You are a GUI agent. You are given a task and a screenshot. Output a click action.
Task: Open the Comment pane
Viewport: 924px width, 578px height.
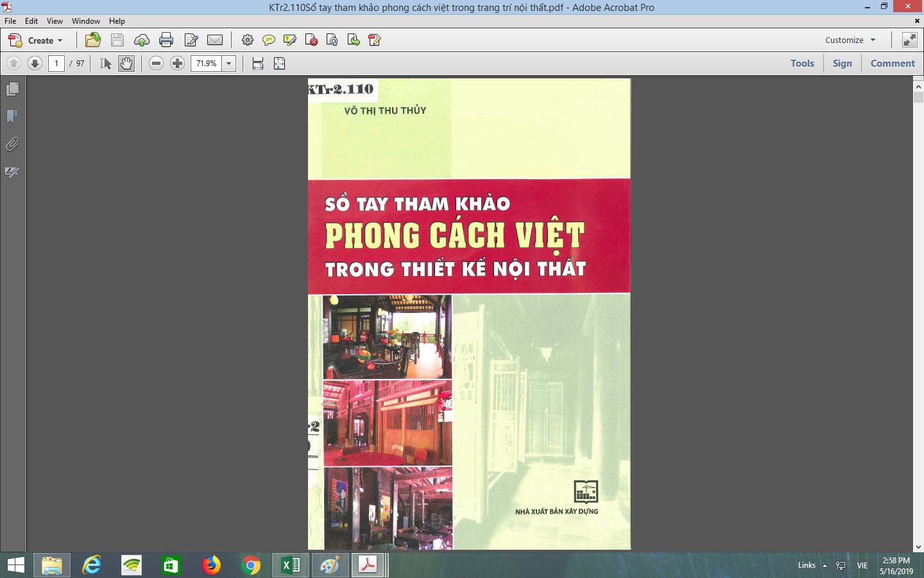893,63
